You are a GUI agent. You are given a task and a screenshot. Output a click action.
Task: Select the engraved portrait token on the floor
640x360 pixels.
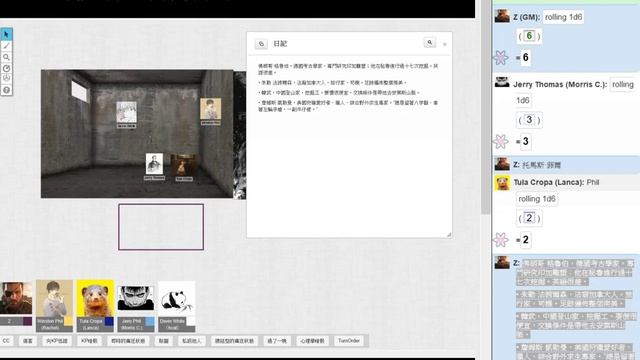(154, 164)
